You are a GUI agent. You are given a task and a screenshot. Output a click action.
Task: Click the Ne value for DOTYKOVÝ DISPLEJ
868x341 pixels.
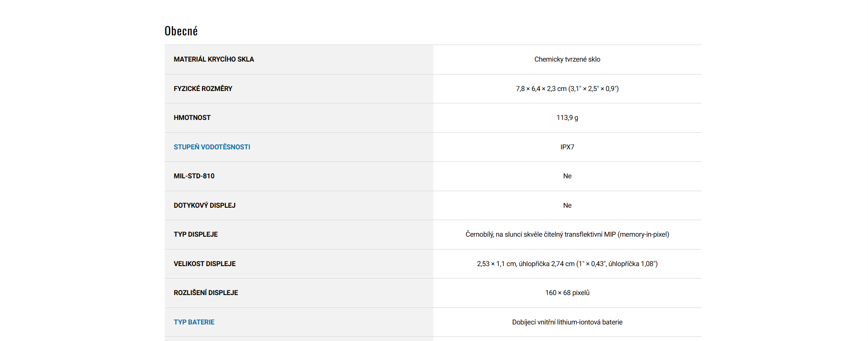point(567,205)
